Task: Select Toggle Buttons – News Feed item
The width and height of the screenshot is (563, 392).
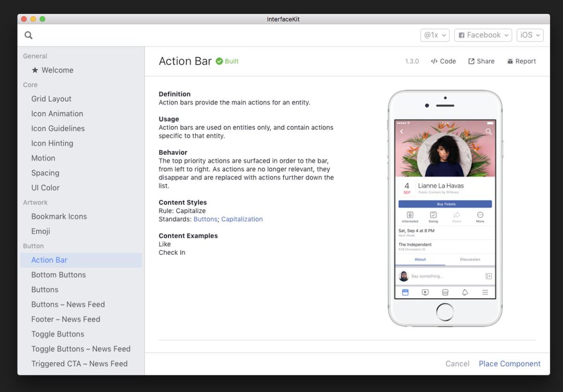Action: [x=81, y=349]
